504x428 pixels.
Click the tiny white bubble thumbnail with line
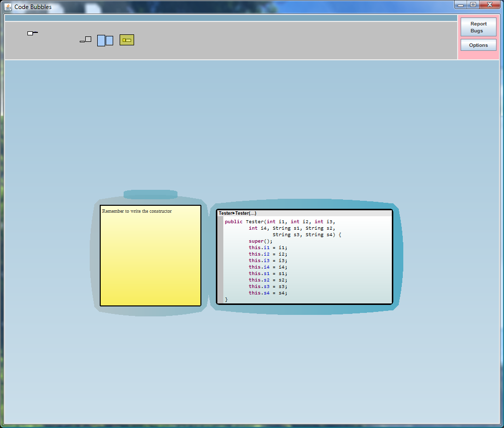32,33
